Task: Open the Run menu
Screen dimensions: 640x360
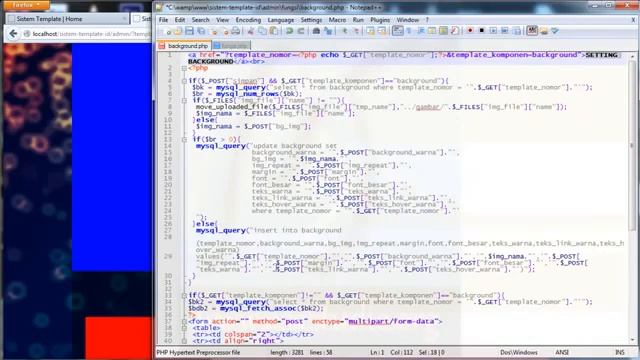Action: [x=358, y=20]
